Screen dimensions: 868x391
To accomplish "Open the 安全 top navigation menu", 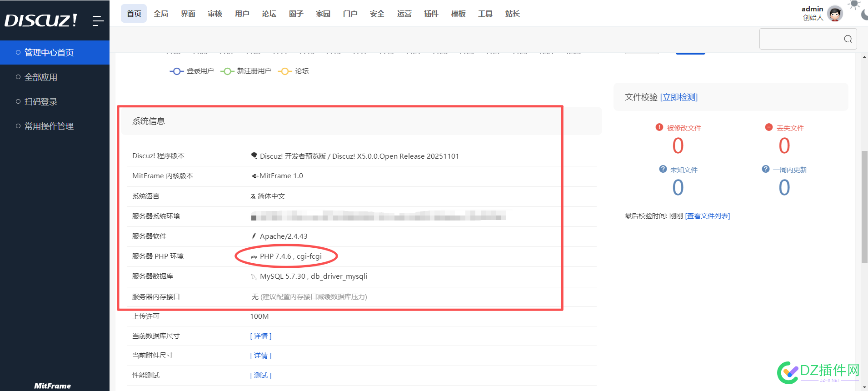I will point(377,14).
